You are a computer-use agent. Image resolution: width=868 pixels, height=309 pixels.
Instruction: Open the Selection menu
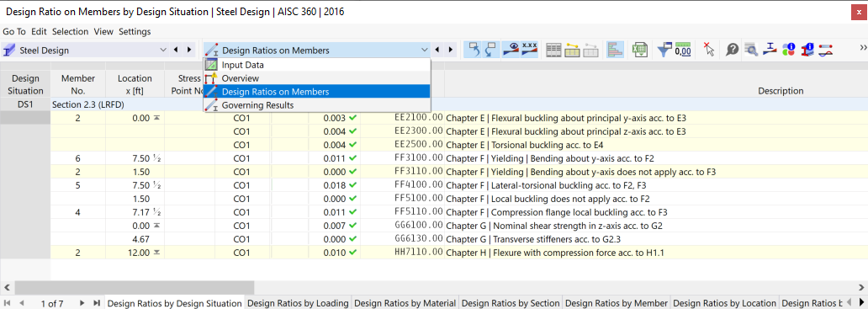71,31
